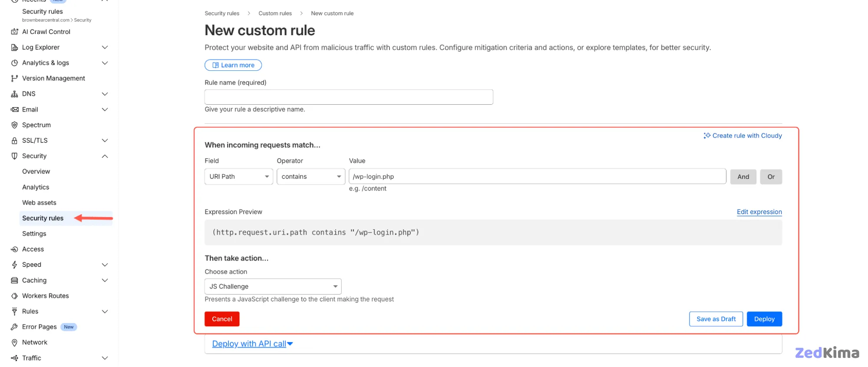
Task: Open Web assets under Security
Action: (39, 203)
